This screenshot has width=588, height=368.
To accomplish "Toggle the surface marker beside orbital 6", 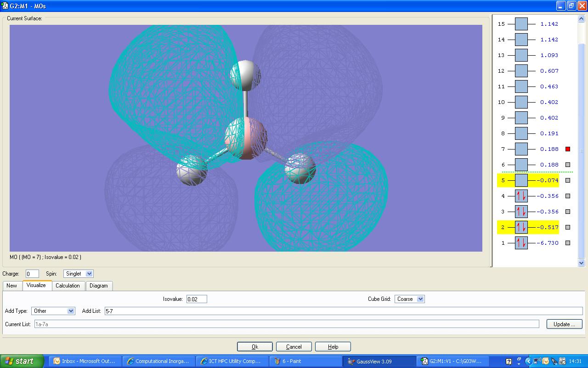I will [568, 165].
